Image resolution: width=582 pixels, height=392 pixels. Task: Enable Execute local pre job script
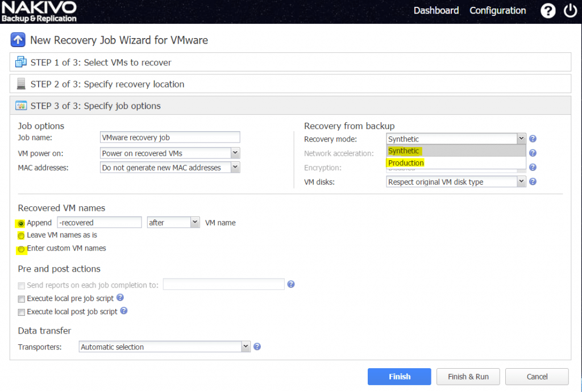tap(21, 298)
